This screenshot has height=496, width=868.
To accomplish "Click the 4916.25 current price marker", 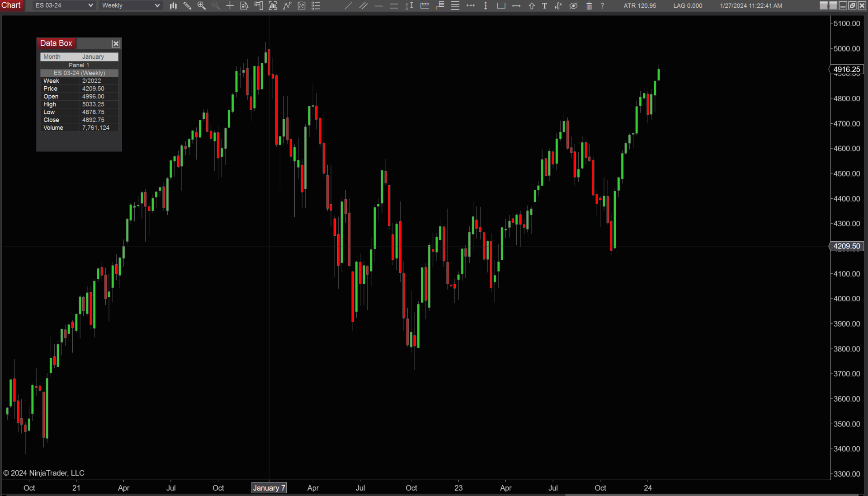I will (x=846, y=70).
